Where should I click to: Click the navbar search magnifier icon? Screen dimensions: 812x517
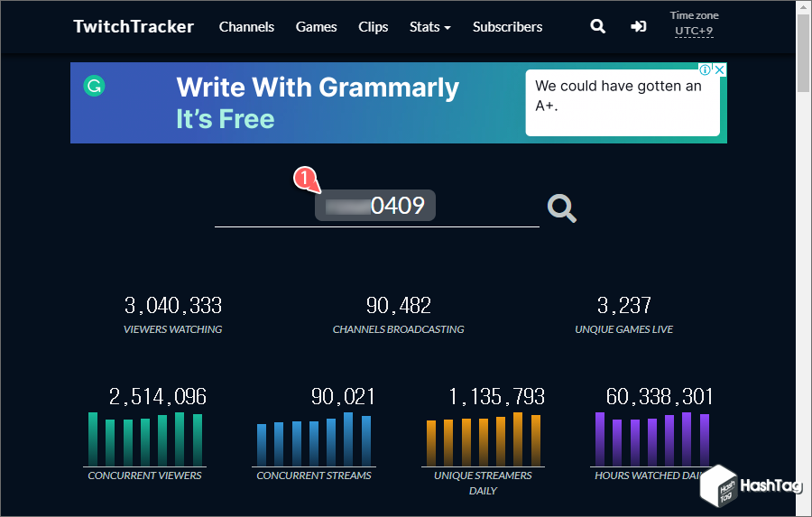click(597, 26)
